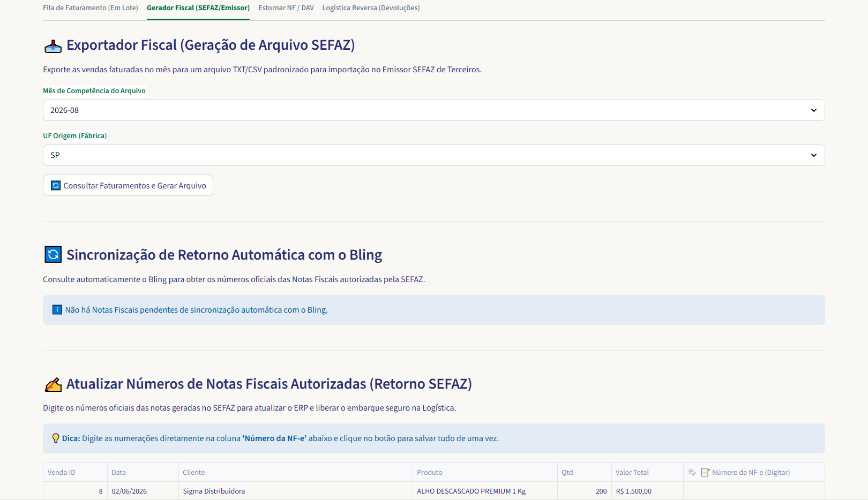Select the Venda ID cell showing 8
868x500 pixels.
coord(76,491)
